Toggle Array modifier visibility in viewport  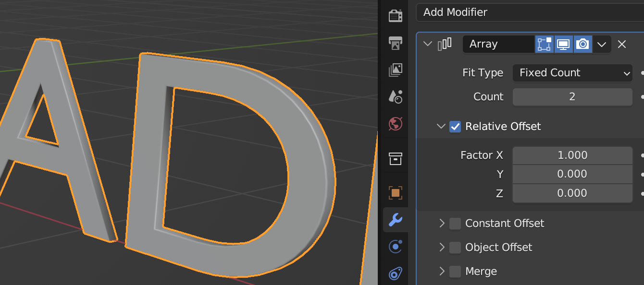563,44
